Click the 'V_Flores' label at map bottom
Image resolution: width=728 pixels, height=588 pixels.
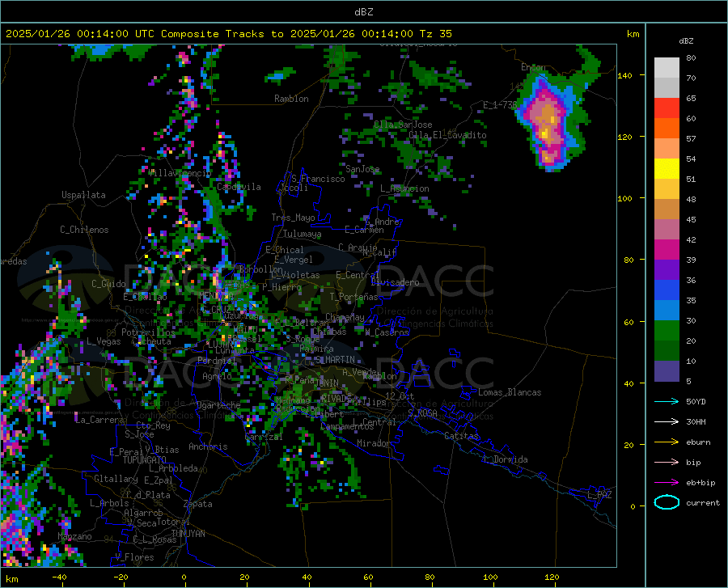click(134, 557)
